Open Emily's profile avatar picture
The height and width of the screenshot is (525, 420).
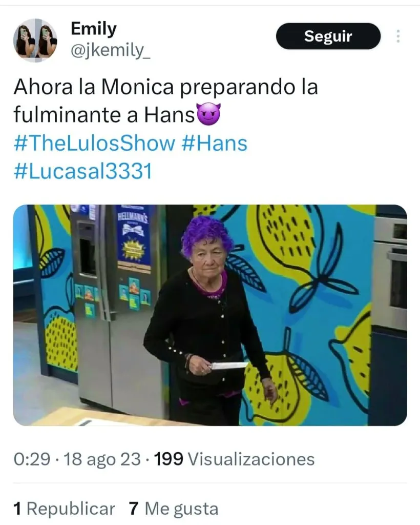35,40
